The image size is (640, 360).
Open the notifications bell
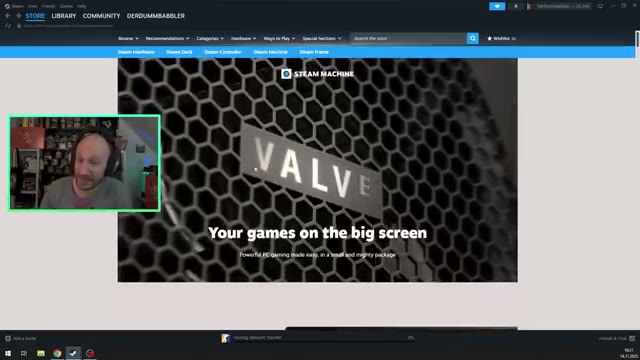pyautogui.click(x=516, y=6)
